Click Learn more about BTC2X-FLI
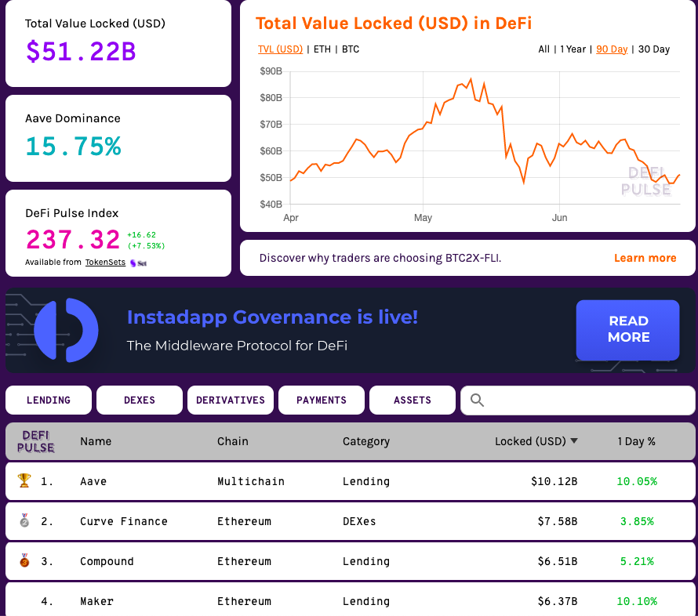This screenshot has width=698, height=616. point(645,257)
